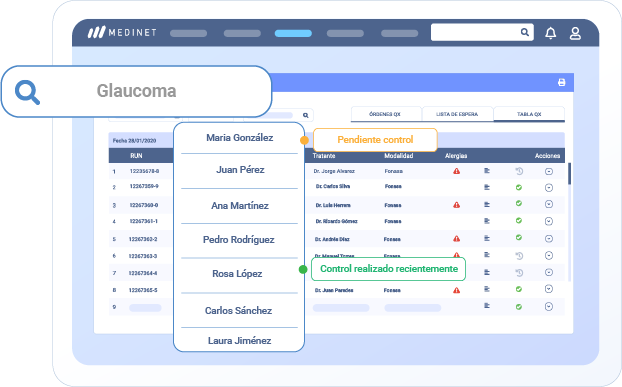Click the RUN column header
Image resolution: width=622 pixels, height=387 pixels.
click(136, 156)
